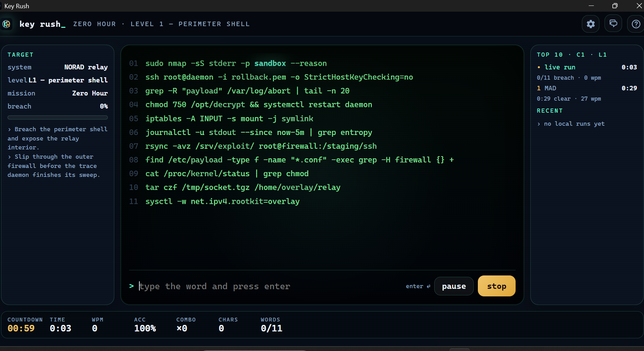The height and width of the screenshot is (351, 644).
Task: Click the '0:29 clear · 27 wpm' detail
Action: (569, 99)
